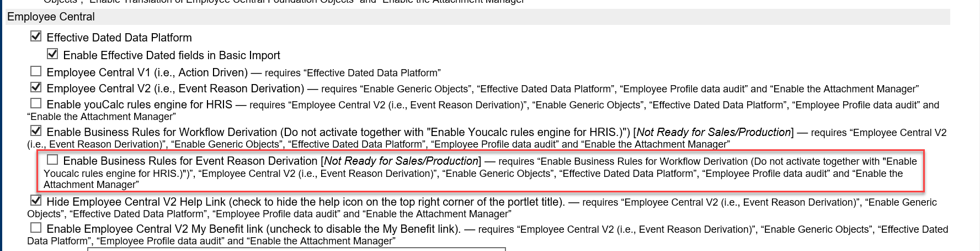Click 'Hide Employee Central V2 Help Link' label
Viewport: 980px width, 251px height.
[136, 202]
